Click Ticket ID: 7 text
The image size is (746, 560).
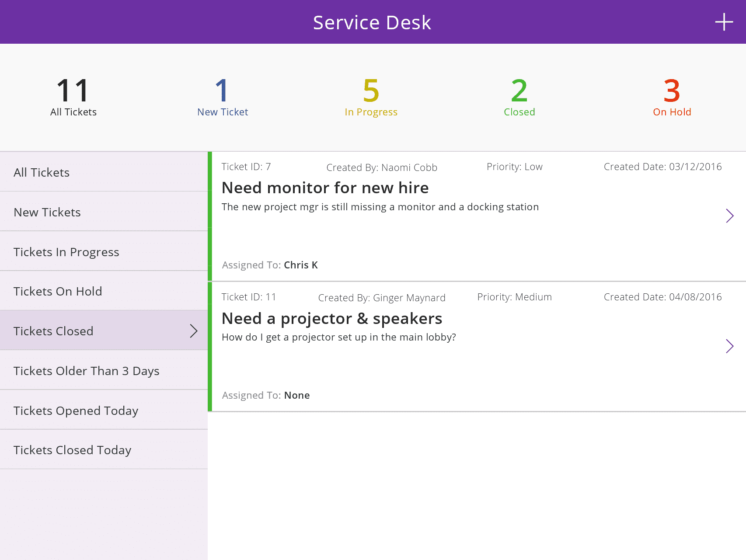point(246,167)
